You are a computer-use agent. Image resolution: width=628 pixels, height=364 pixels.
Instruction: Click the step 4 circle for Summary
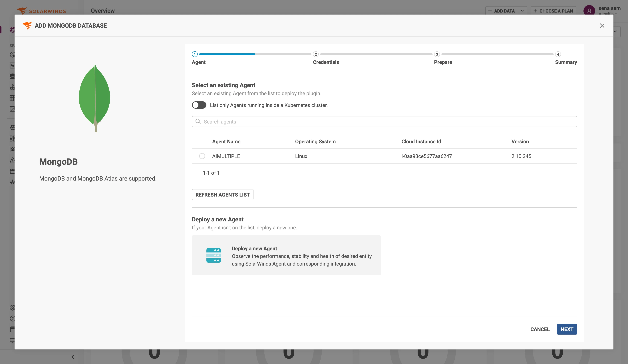(558, 54)
